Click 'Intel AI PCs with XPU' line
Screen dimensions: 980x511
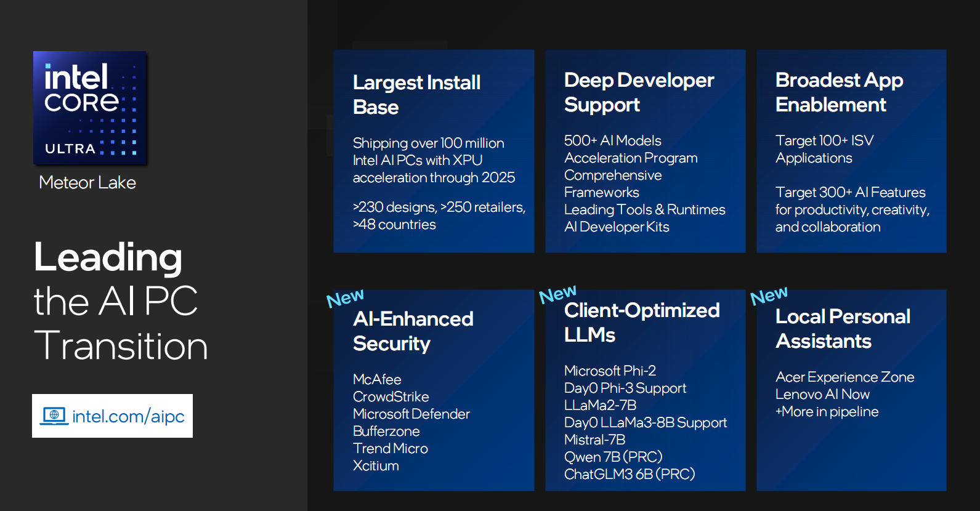tap(418, 160)
